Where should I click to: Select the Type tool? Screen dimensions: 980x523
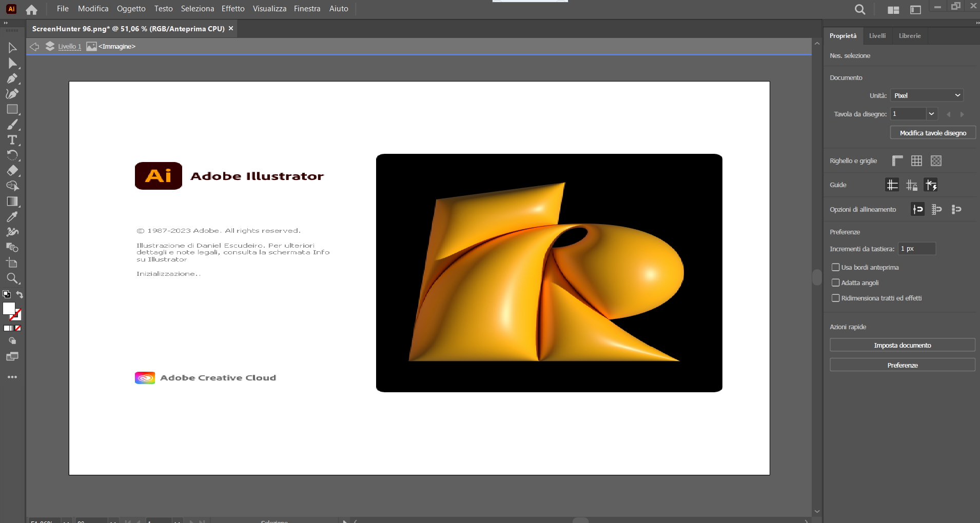[x=12, y=140]
